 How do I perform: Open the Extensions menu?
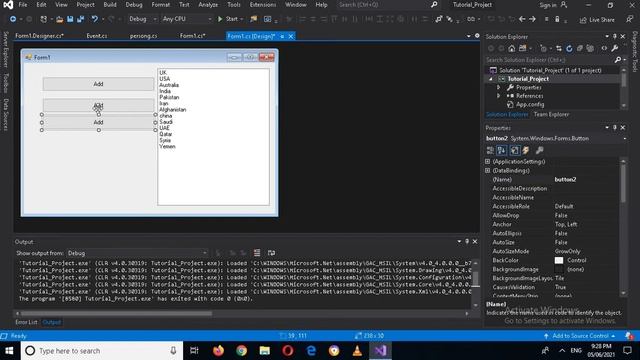click(263, 5)
